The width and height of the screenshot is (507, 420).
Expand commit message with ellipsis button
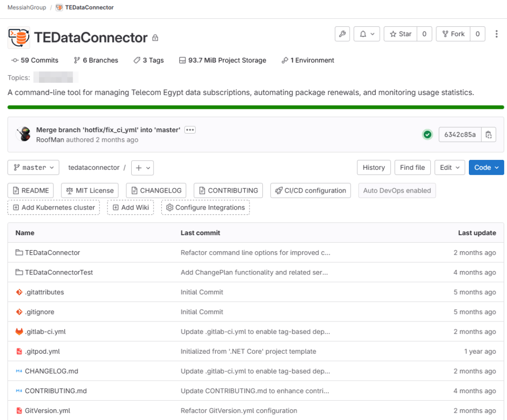click(190, 130)
